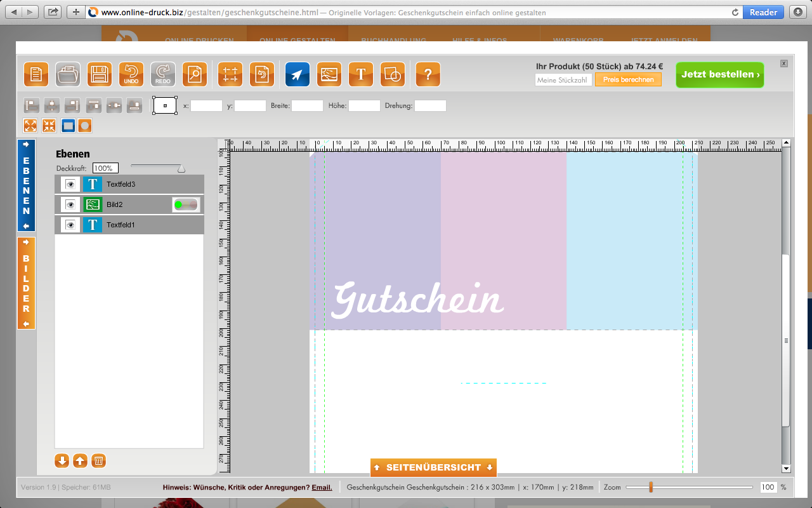The width and height of the screenshot is (812, 508).
Task: Open the Email feedback link
Action: [322, 488]
